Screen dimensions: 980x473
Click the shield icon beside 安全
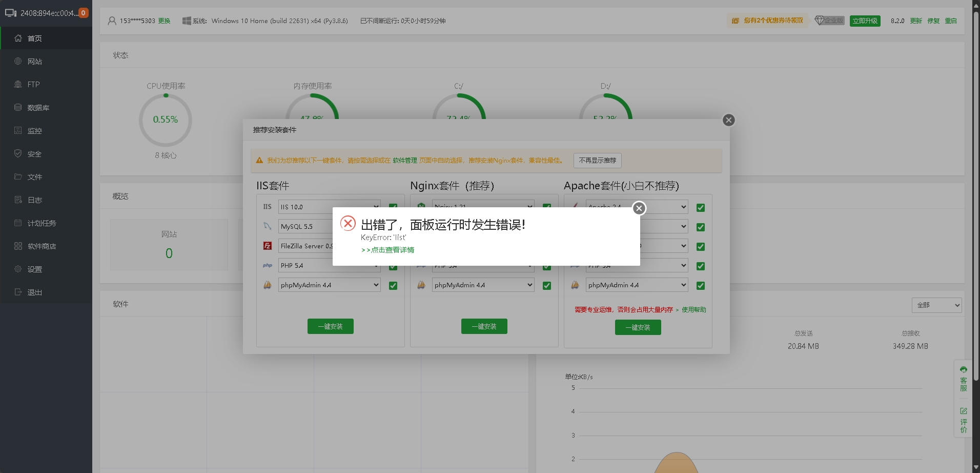[x=18, y=153]
